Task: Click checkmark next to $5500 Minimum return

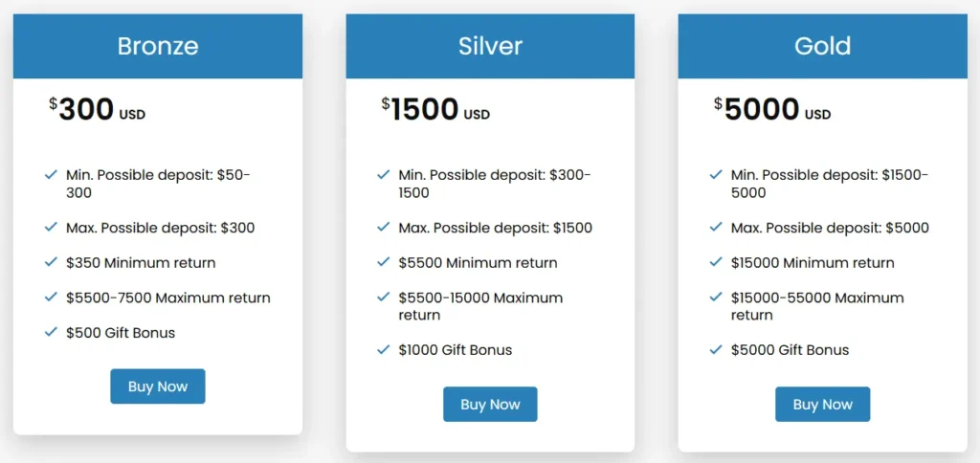Action: (x=384, y=262)
